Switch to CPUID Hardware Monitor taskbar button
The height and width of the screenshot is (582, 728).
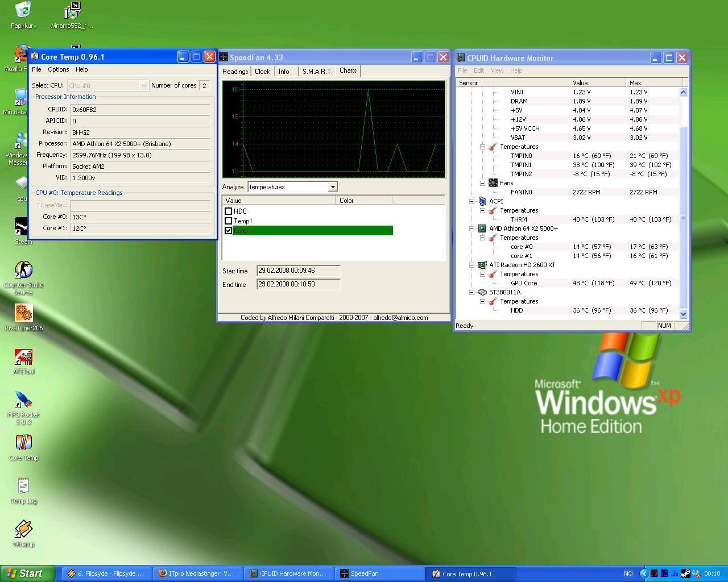coord(288,573)
